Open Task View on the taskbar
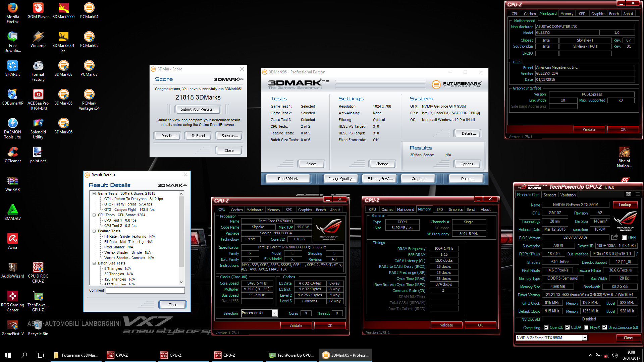 (x=40, y=355)
